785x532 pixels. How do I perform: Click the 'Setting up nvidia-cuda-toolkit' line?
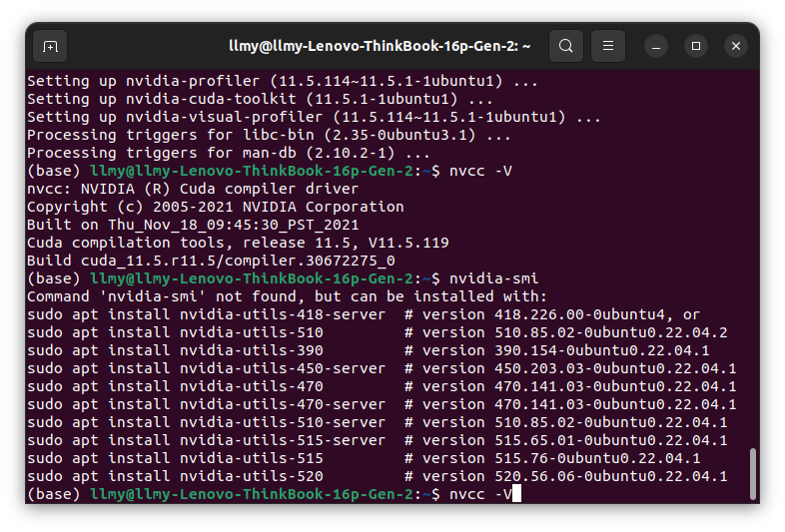coord(260,99)
